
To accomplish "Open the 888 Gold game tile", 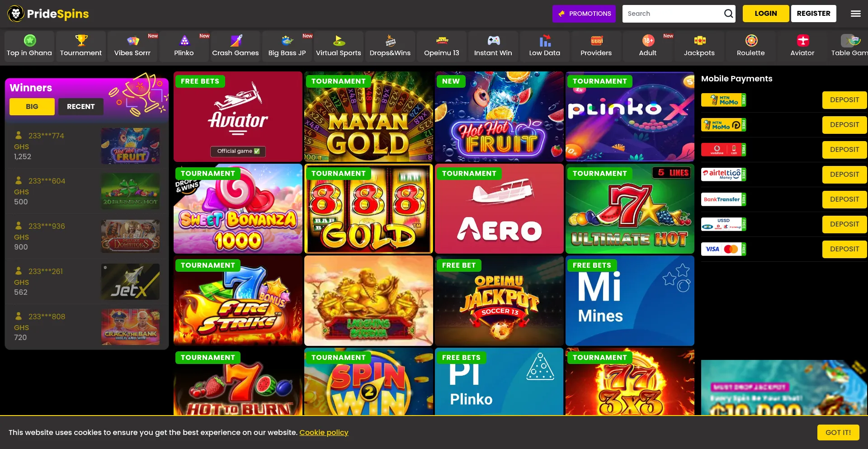I will [368, 208].
